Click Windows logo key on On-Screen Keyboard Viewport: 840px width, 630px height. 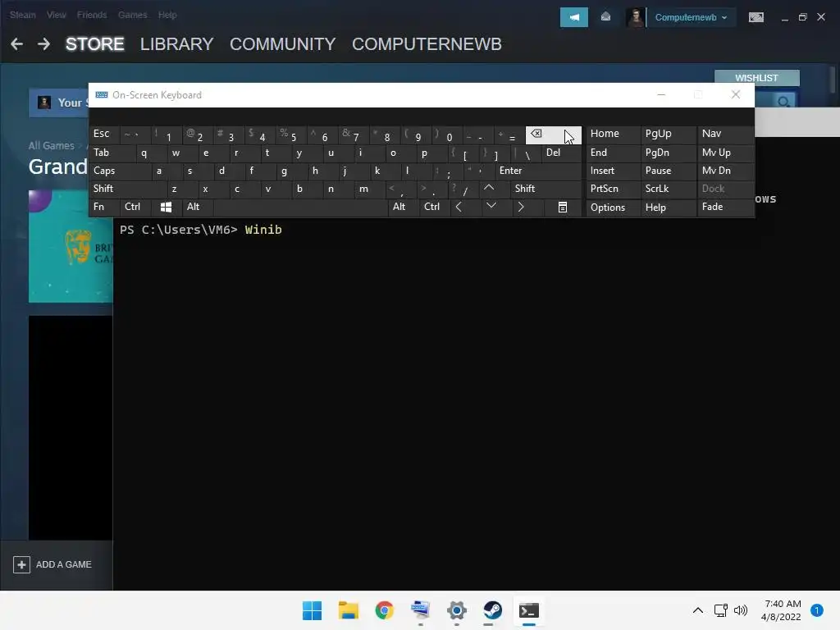[166, 207]
